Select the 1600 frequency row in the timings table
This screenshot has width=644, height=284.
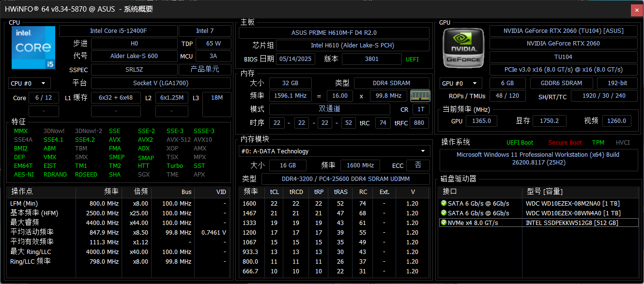334,204
